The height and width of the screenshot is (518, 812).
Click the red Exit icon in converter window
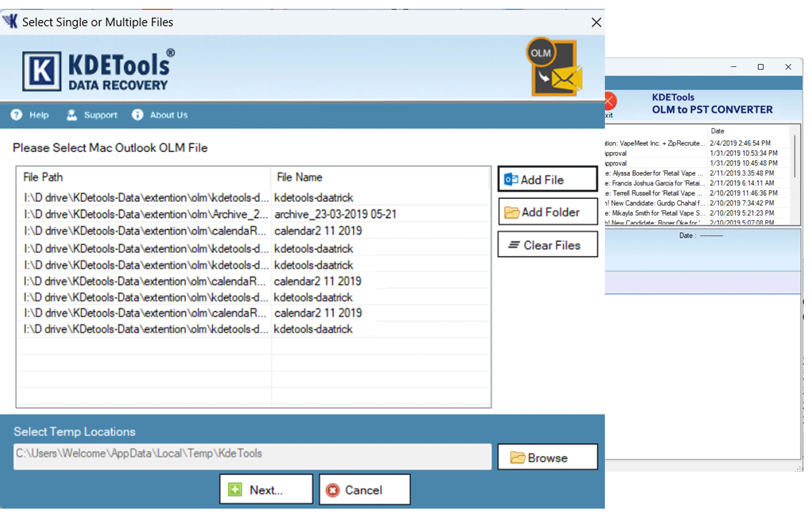click(610, 101)
